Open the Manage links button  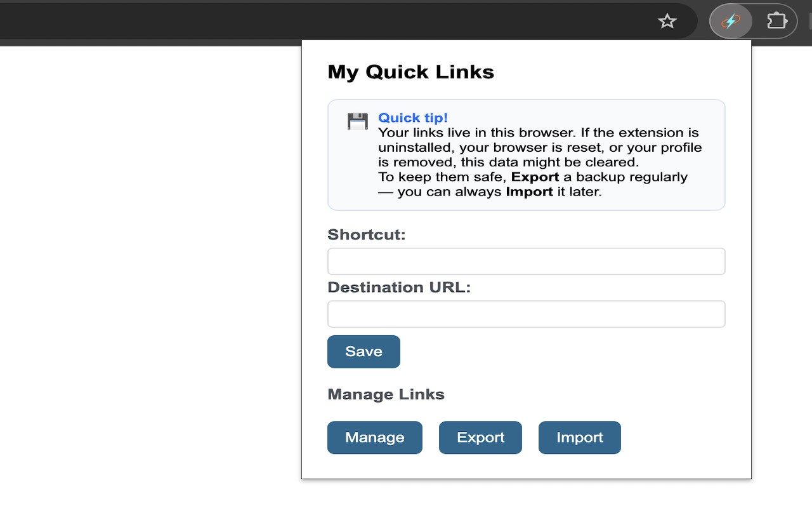[374, 438]
